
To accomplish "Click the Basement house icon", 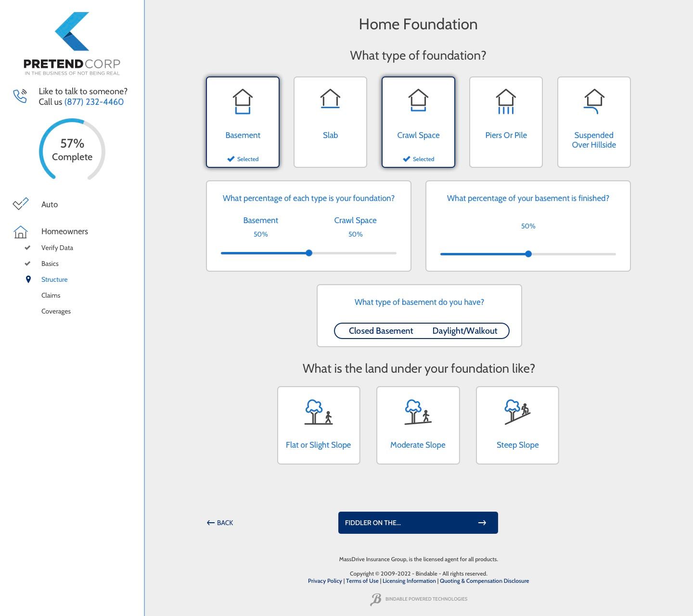I will click(x=243, y=101).
